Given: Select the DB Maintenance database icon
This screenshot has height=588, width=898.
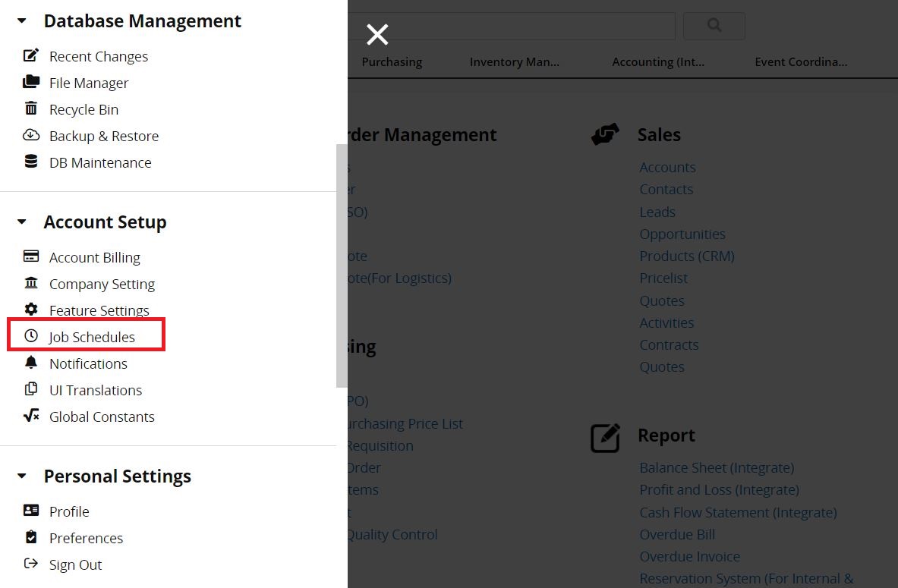Looking at the screenshot, I should click(x=31, y=162).
